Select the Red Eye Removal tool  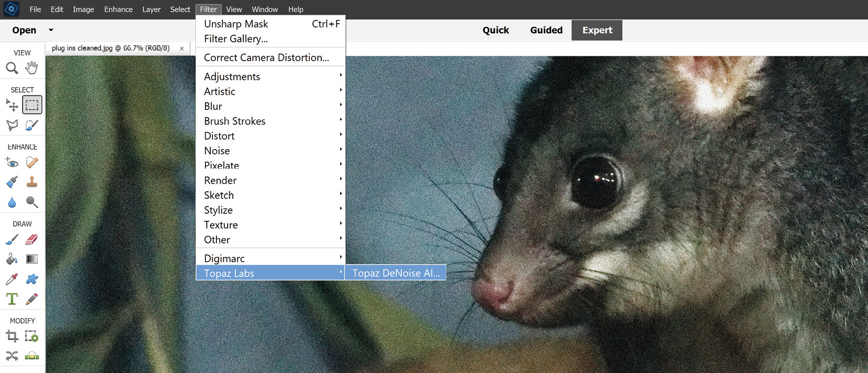coord(12,162)
